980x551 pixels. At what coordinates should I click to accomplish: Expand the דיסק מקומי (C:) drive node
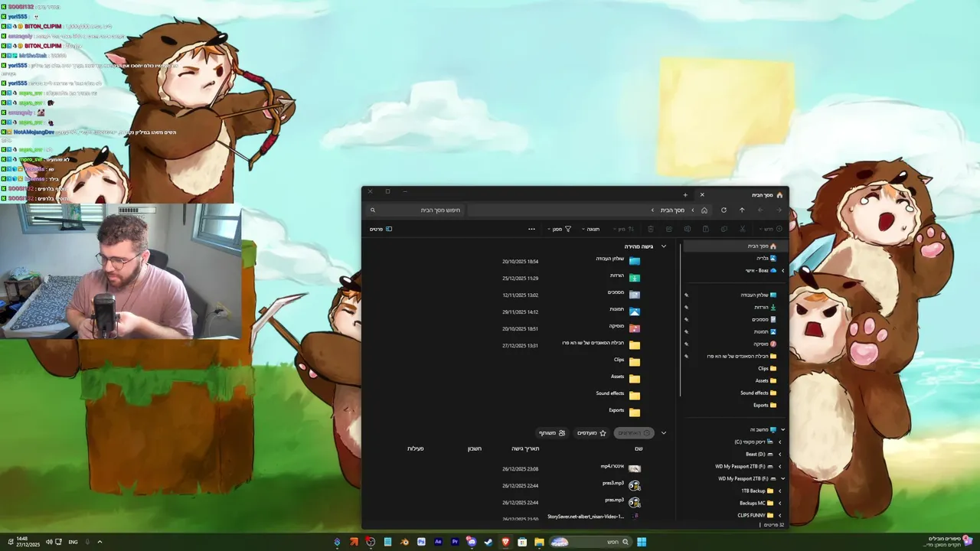[779, 442]
